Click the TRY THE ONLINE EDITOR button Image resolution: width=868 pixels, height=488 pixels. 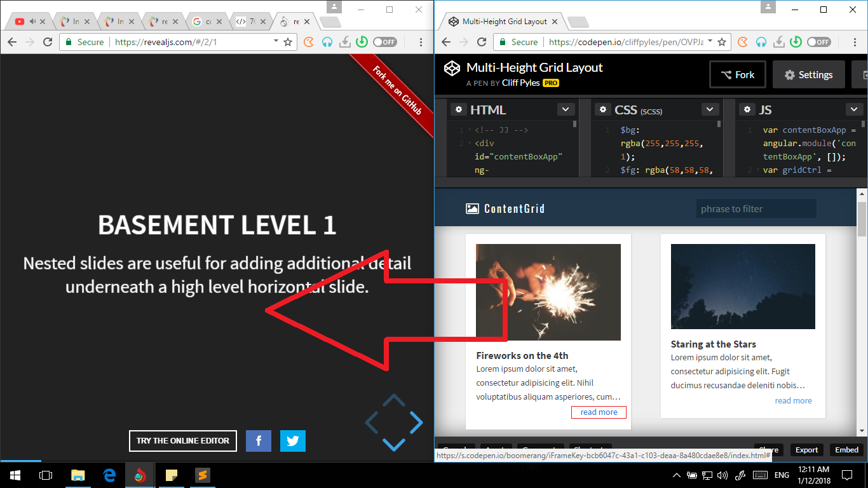point(182,440)
